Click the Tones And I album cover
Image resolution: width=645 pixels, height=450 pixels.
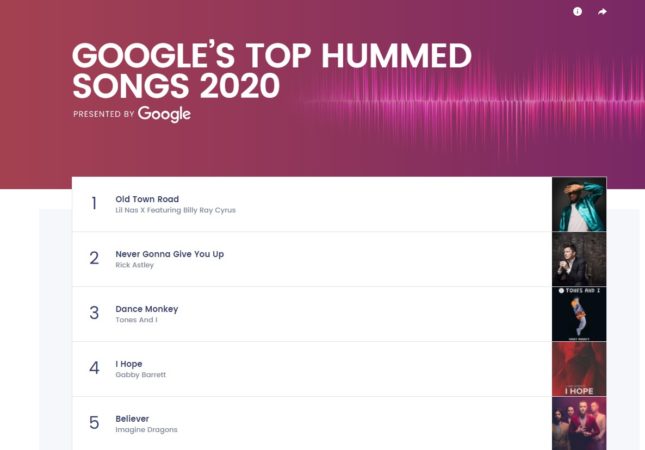[x=579, y=314]
